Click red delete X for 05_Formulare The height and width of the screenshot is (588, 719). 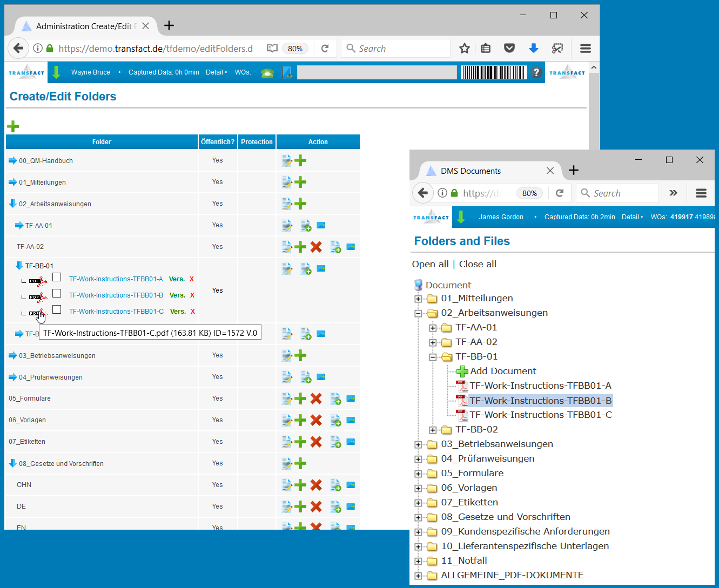(x=316, y=398)
